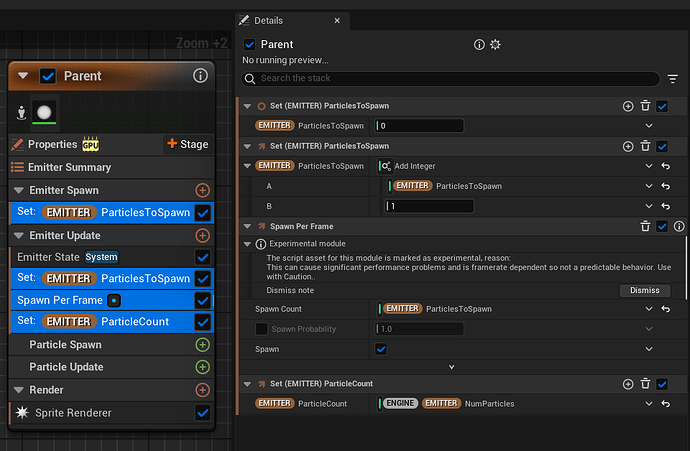Screen dimensions: 690x451
Task: Disable Spawn Per Frame module in Details
Action: point(662,226)
